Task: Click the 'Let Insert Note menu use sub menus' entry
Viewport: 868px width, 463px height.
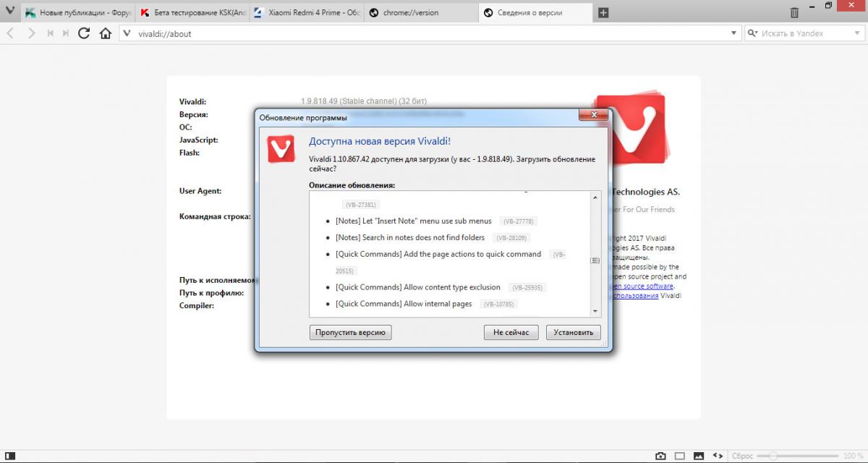Action: (414, 221)
